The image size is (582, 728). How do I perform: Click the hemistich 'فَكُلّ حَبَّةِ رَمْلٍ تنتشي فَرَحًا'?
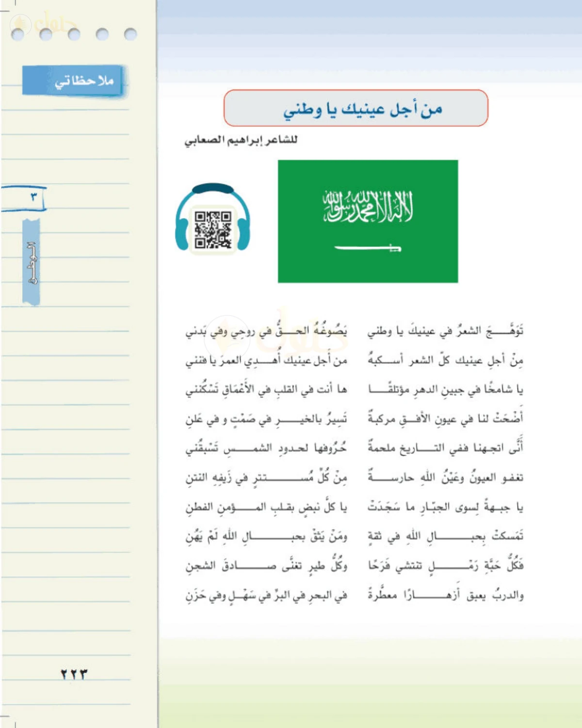tap(445, 565)
